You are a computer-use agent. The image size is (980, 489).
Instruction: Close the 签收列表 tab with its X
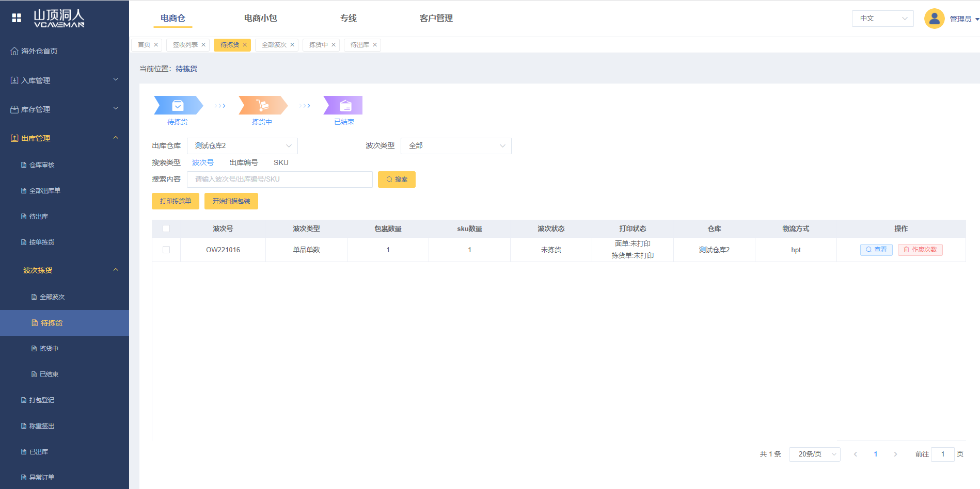pyautogui.click(x=203, y=45)
